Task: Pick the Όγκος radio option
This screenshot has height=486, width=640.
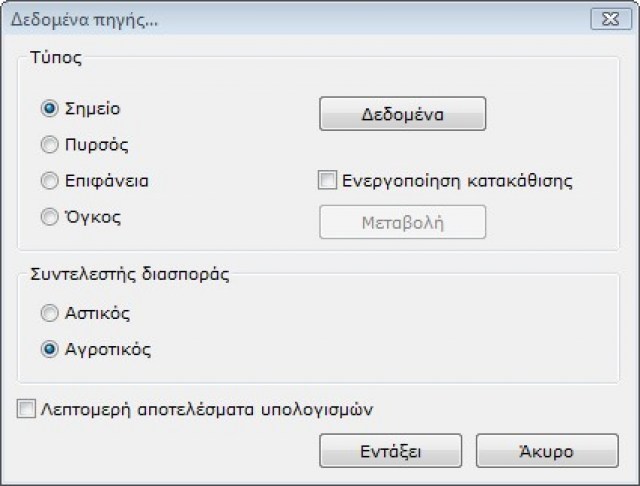Action: [50, 216]
